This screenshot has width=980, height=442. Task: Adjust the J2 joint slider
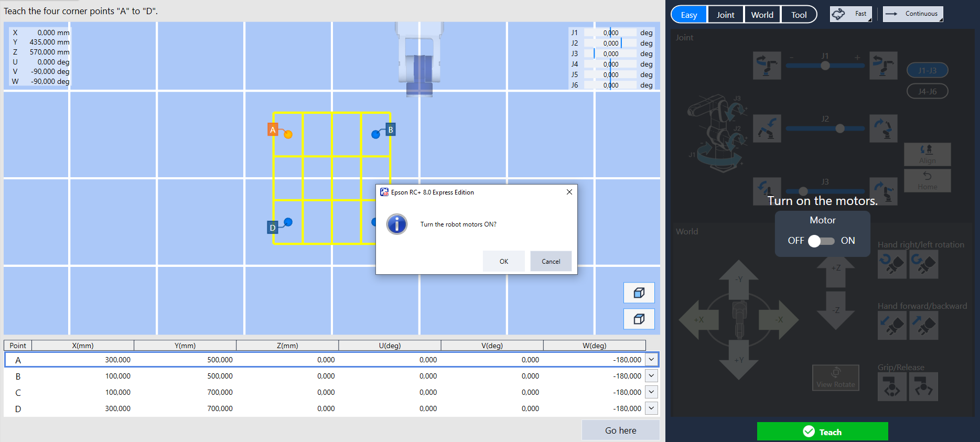click(825, 128)
